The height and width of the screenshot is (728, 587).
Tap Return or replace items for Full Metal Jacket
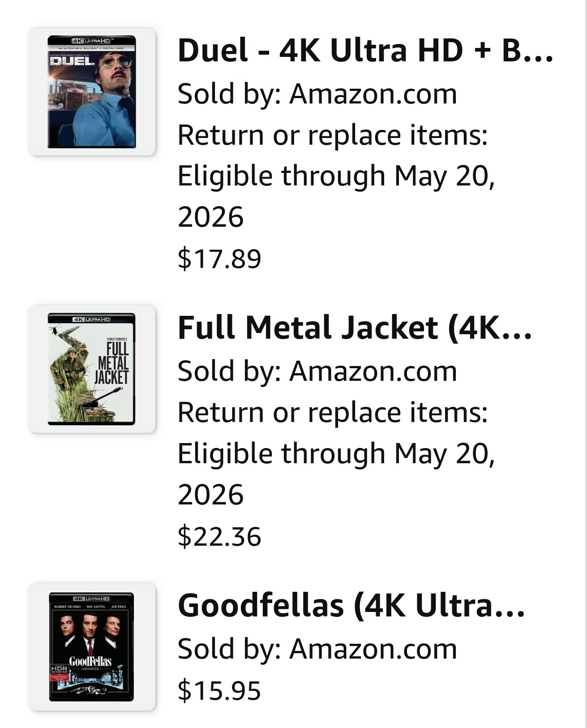[332, 412]
